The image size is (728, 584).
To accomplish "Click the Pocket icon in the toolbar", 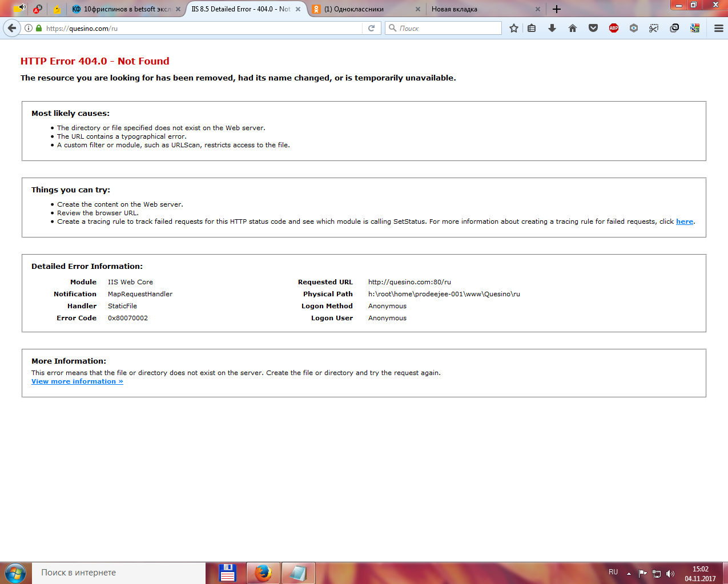I will (593, 28).
